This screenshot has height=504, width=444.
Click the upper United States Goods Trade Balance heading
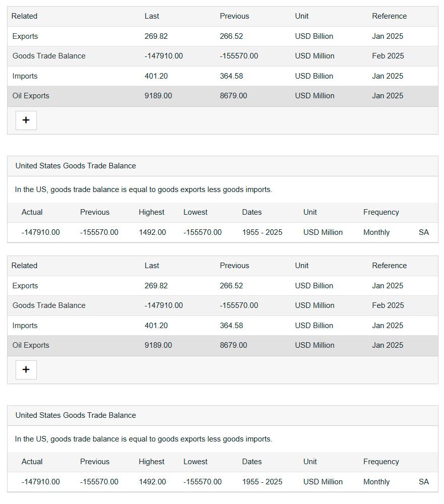tap(76, 166)
